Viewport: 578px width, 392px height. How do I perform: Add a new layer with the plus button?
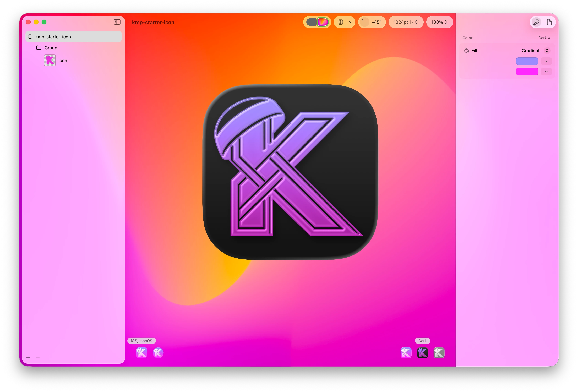(28, 358)
